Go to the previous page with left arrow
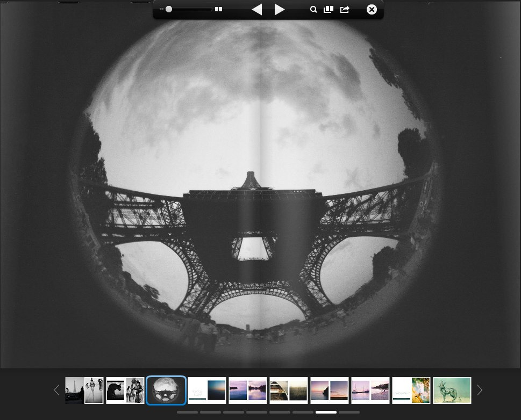The height and width of the screenshot is (420, 521). click(257, 10)
